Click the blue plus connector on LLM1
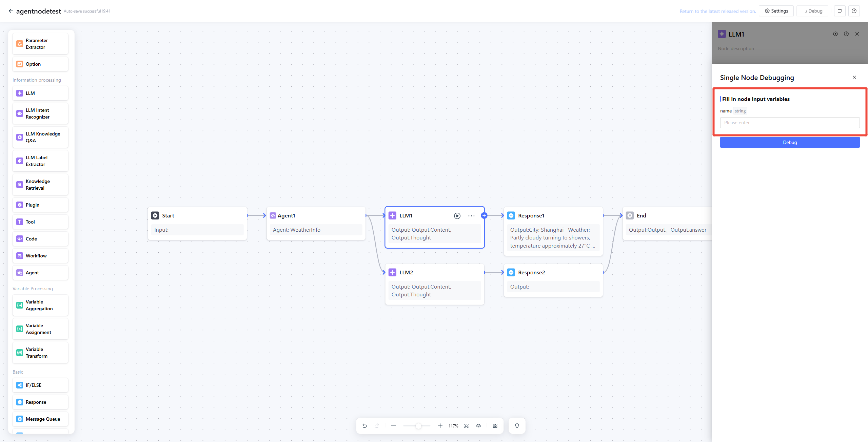 point(484,215)
